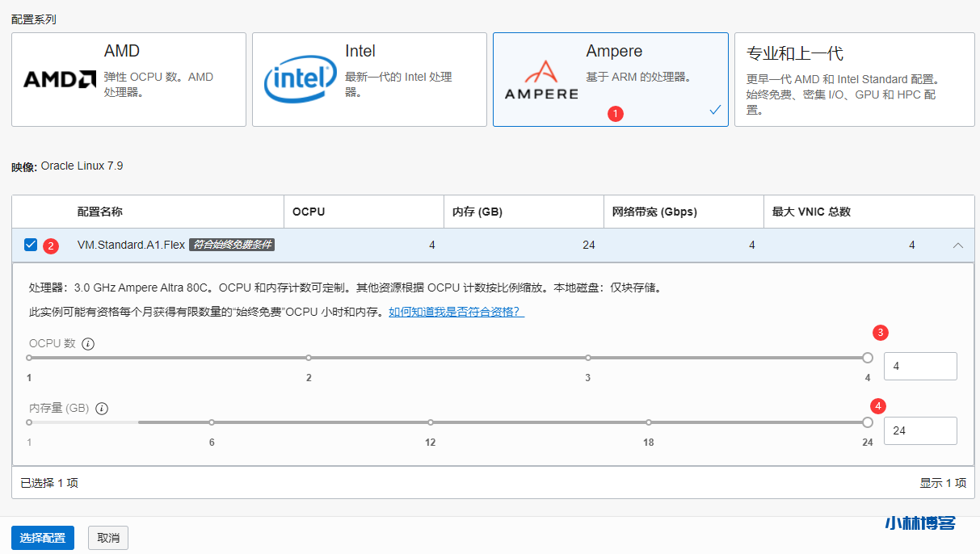Choose the AMD configuration series card
The image size is (980, 554).
click(128, 80)
